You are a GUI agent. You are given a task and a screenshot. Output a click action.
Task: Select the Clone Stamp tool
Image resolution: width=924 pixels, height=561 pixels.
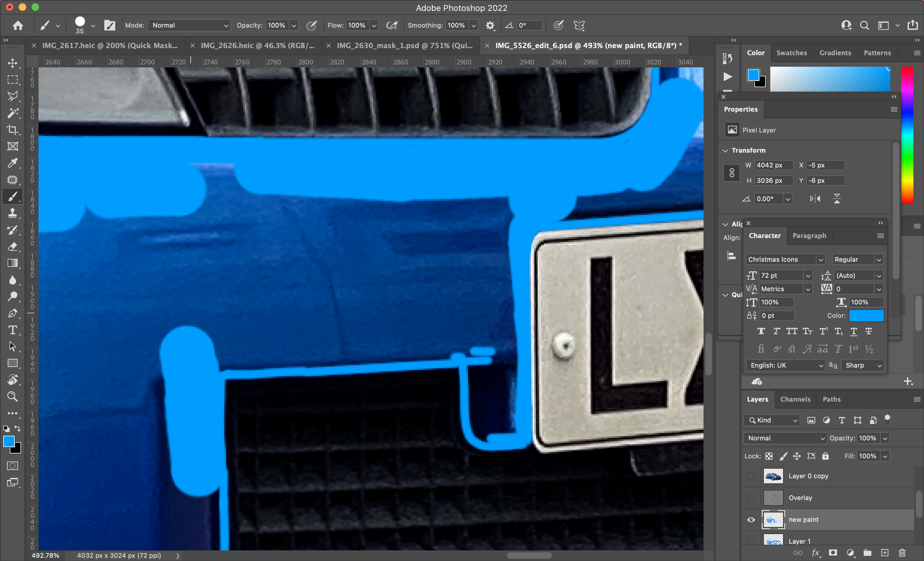click(x=13, y=213)
